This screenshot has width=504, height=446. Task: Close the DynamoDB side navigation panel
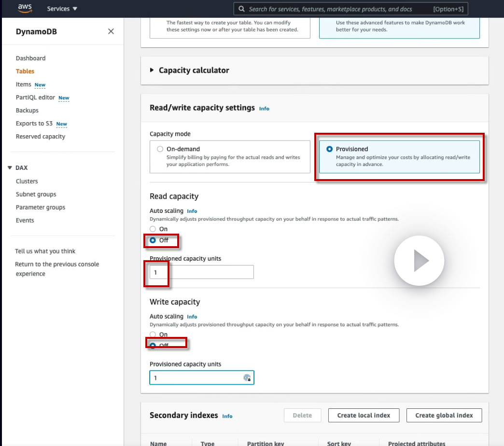click(x=111, y=31)
